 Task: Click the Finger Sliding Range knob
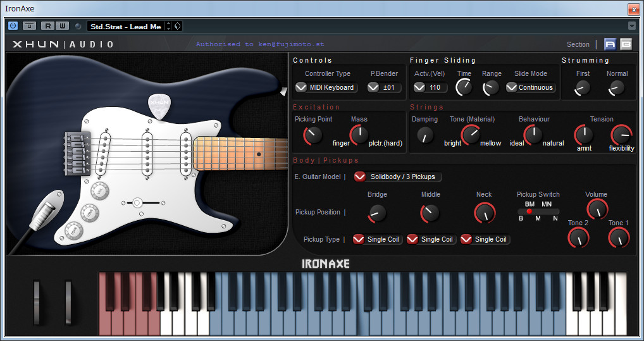[491, 87]
